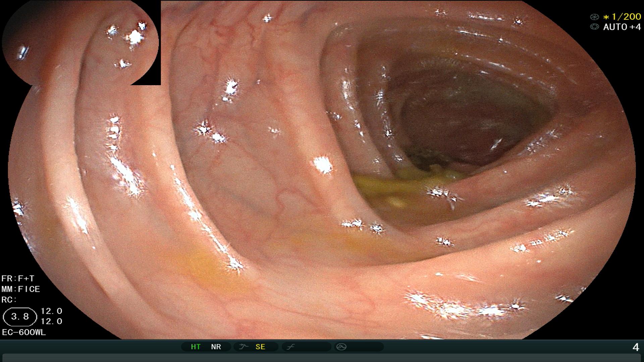Viewport: 644px width, 362px height.
Task: Open the picture-in-picture thumbnail at top-left
Action: 81,43
